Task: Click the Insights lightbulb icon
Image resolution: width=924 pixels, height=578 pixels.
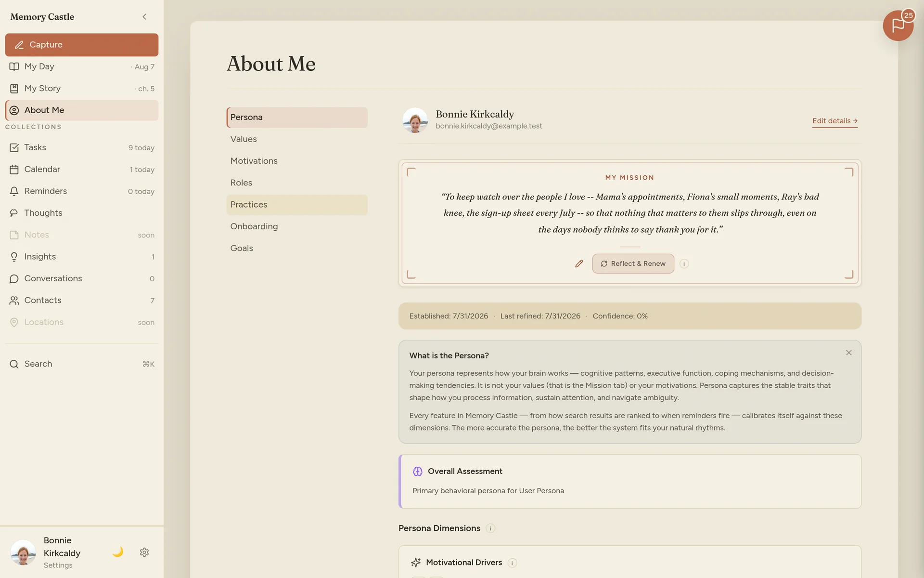Action: 14,257
